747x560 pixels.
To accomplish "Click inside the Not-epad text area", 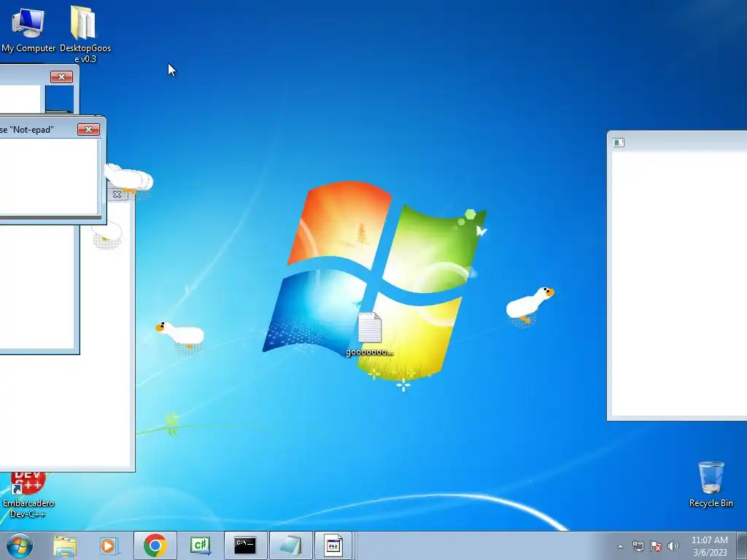I will point(49,176).
